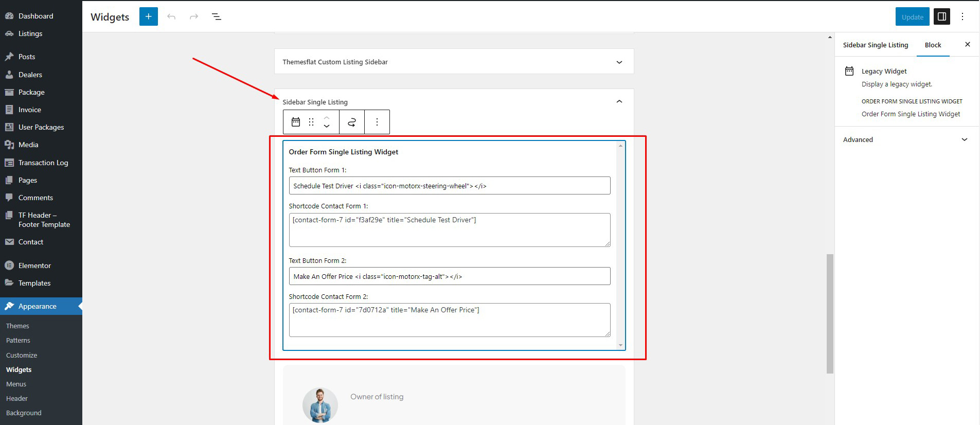Click the Transaction Log icon
The image size is (980, 425).
coord(9,163)
